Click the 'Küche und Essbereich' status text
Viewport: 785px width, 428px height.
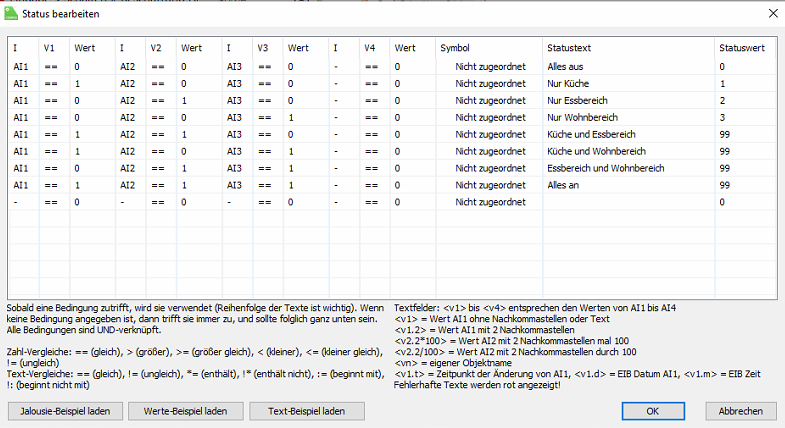[x=594, y=134]
